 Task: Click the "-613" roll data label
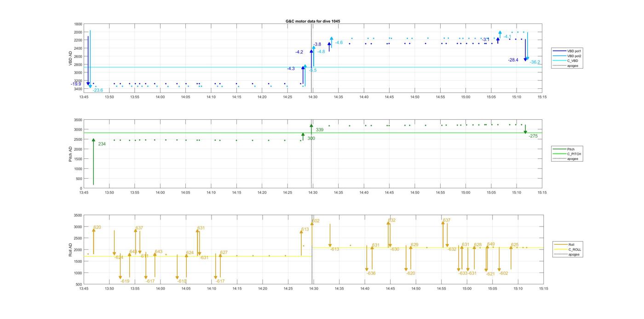[334, 249]
